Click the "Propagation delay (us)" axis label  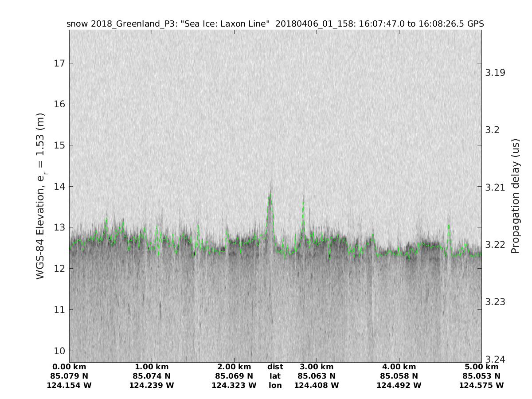515,196
